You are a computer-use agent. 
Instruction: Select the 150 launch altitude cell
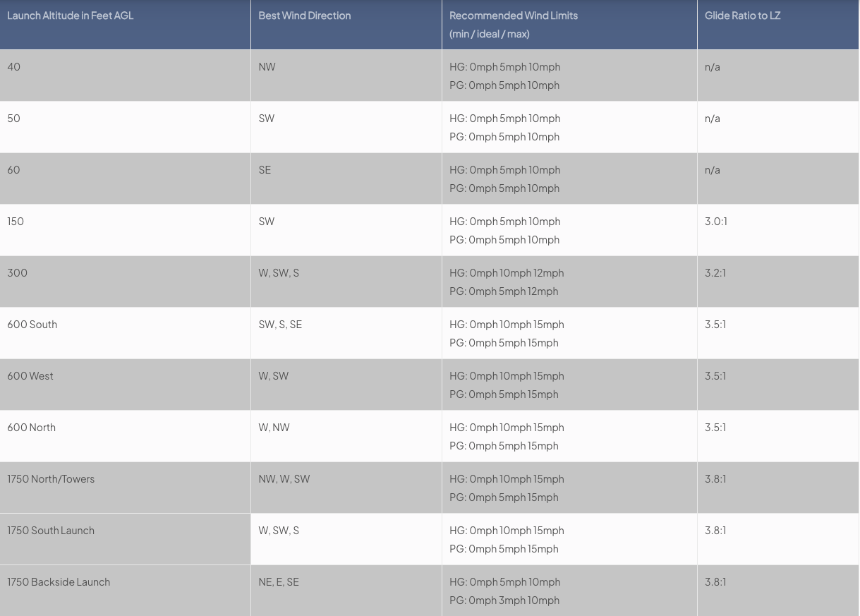click(x=125, y=230)
